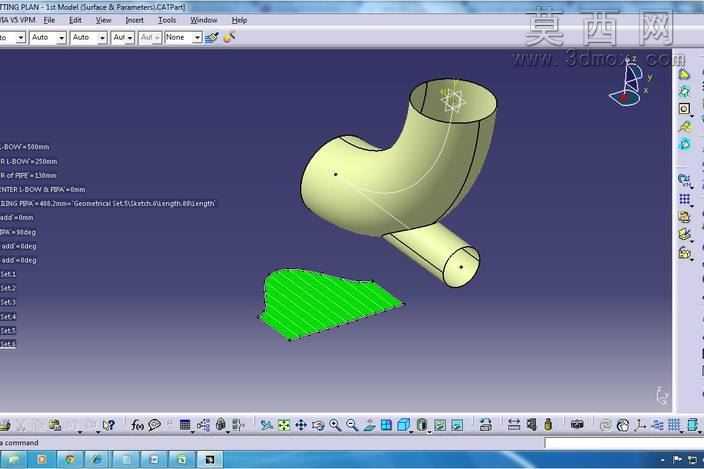Click the Painter brush icon in properties toolbar
Viewport: 704px width, 469px height.
212,38
